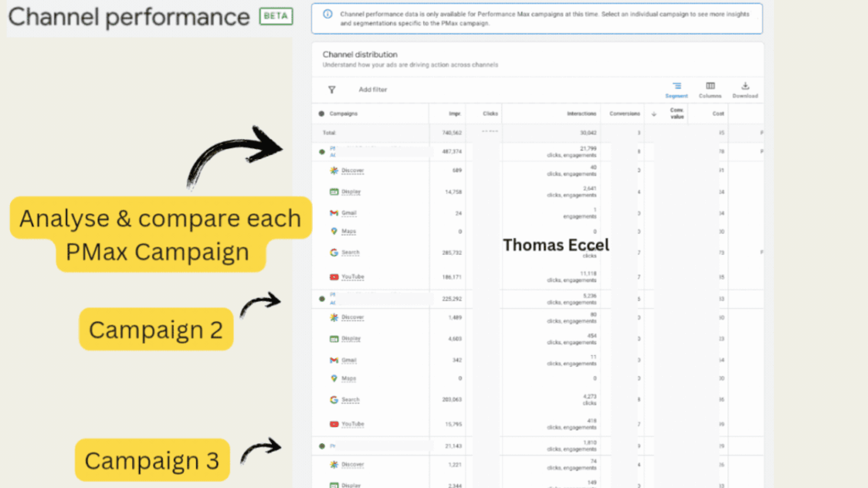Click Discover icon in the first campaign
The width and height of the screenshot is (868, 488).
click(x=334, y=170)
